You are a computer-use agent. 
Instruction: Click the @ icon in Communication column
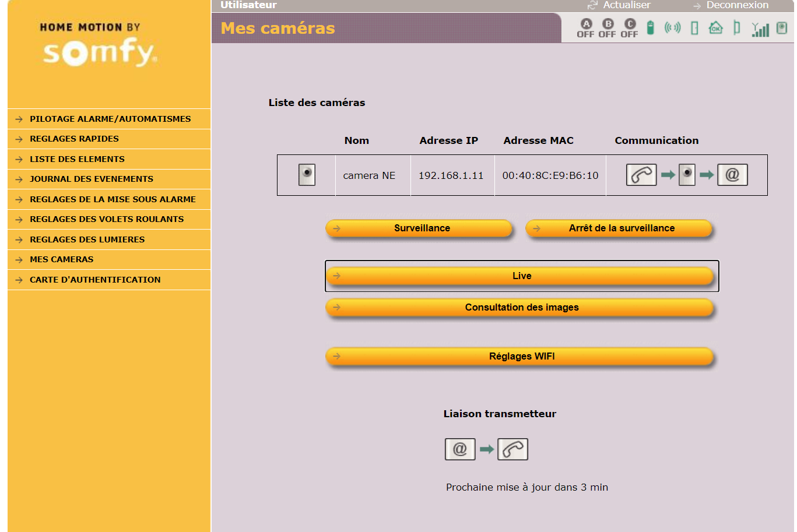(732, 175)
